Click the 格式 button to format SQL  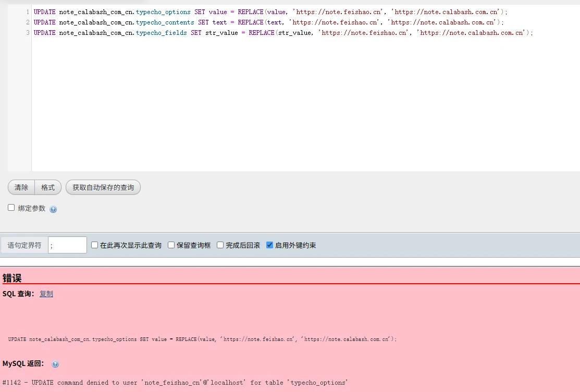[48, 187]
